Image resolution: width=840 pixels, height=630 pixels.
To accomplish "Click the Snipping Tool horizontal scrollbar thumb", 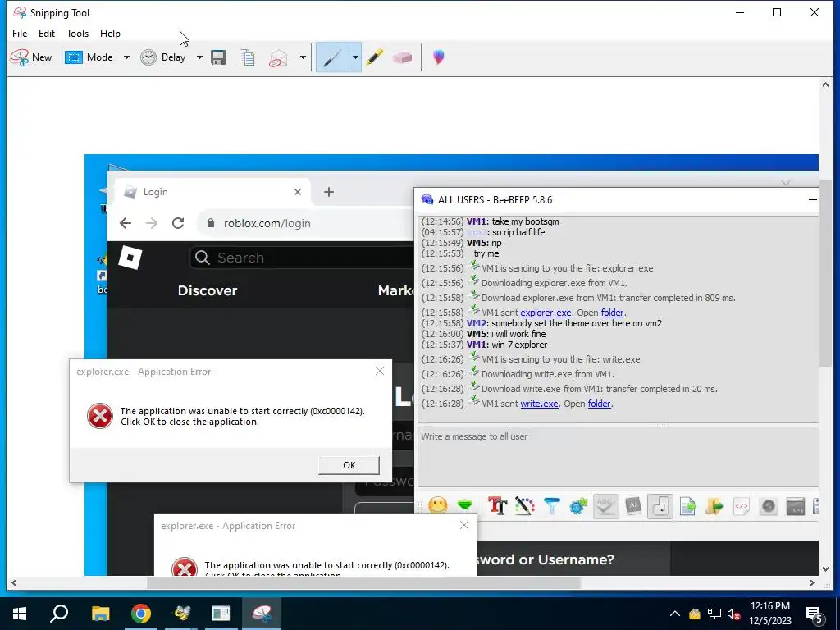I will (363, 583).
